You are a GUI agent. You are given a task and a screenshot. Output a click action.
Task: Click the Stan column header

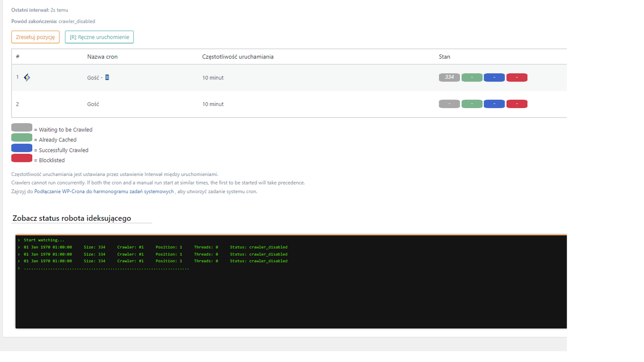pos(444,57)
